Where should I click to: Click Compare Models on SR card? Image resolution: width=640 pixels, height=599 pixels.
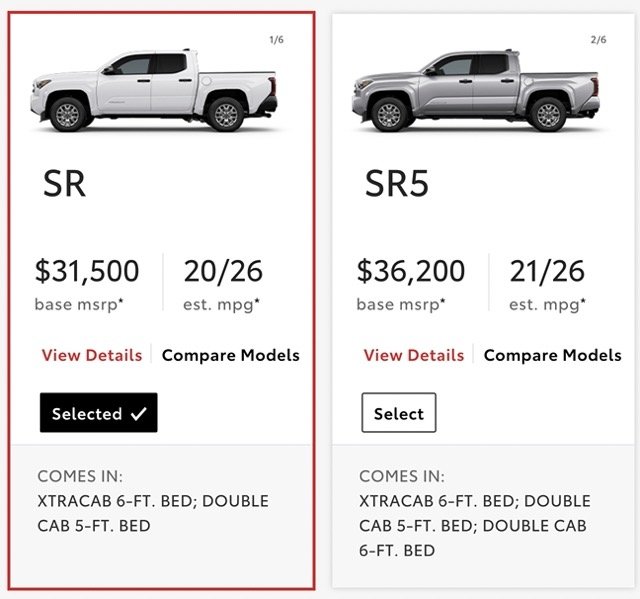pyautogui.click(x=231, y=355)
